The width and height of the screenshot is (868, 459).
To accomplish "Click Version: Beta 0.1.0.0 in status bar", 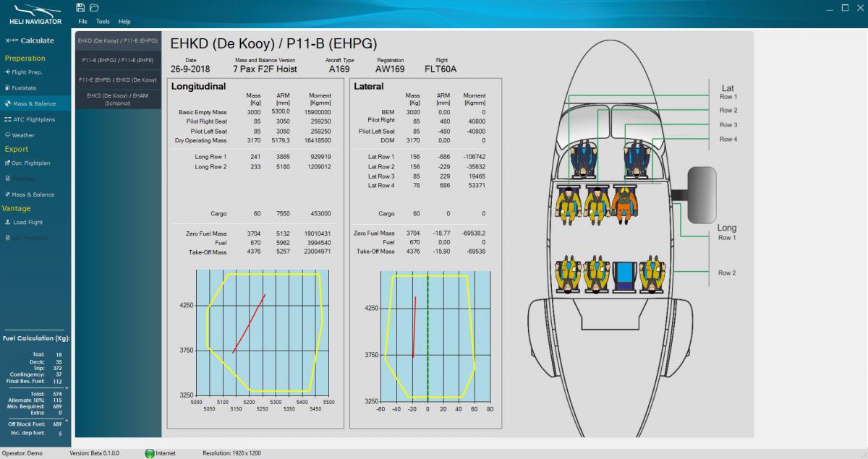I will tap(95, 453).
